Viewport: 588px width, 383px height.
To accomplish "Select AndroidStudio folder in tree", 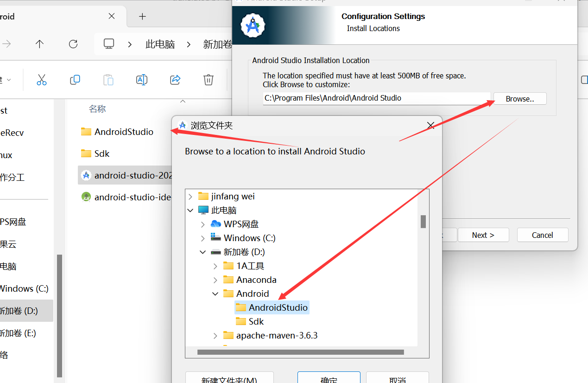I will tap(272, 307).
